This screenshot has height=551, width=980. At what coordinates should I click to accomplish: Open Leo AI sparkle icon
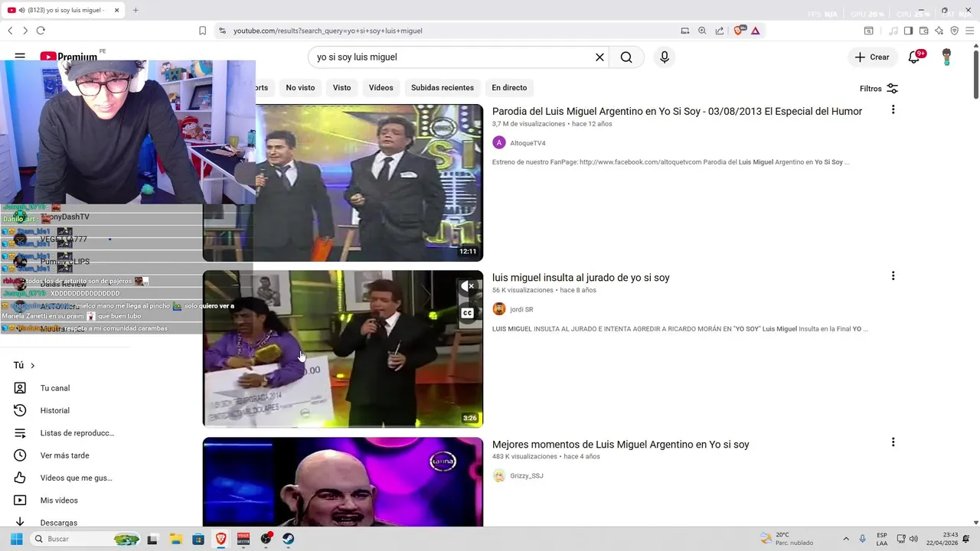(939, 31)
